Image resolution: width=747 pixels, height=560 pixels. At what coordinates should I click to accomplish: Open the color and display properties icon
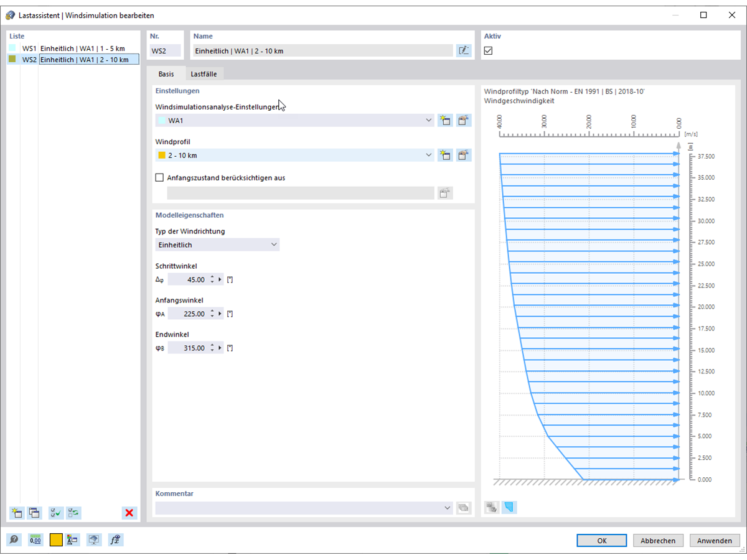73,540
